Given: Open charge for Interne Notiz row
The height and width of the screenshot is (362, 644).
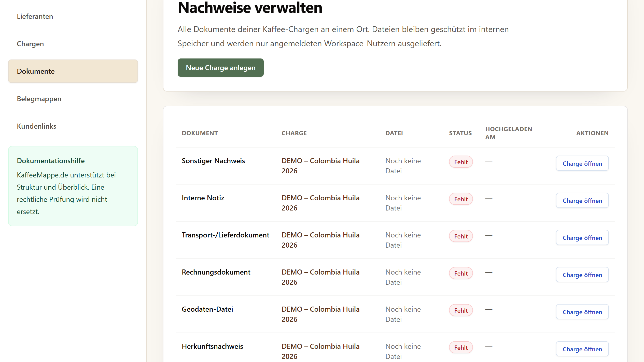Looking at the screenshot, I should [582, 201].
